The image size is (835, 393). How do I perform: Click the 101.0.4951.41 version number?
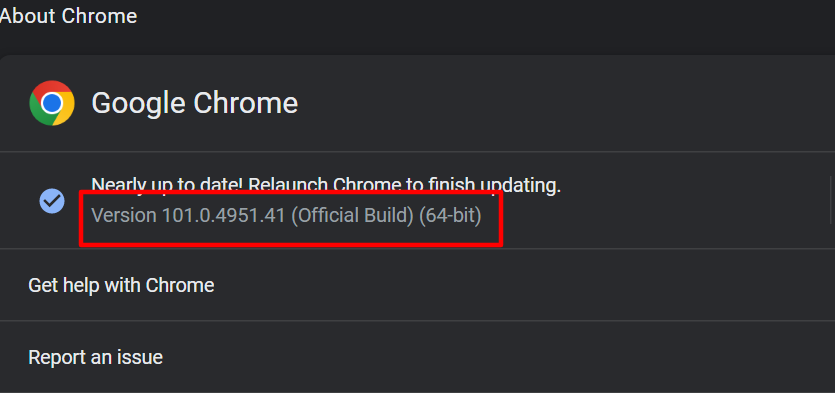click(223, 216)
